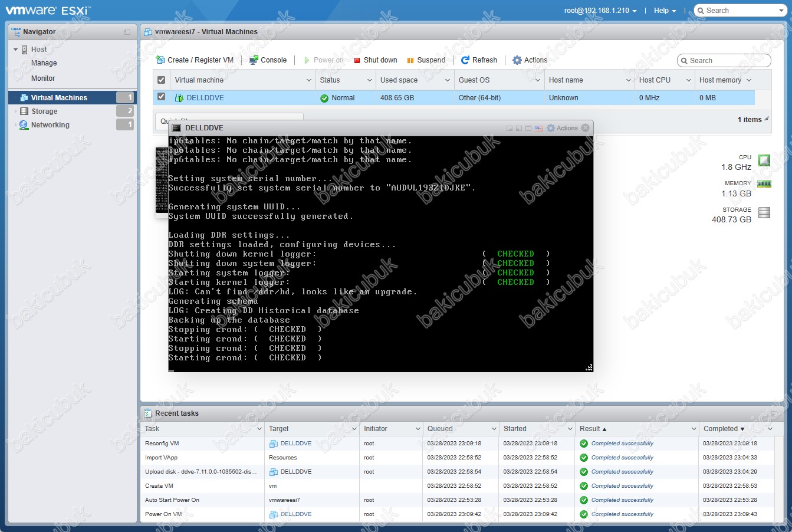This screenshot has width=792, height=532.
Task: Open Virtual machine column dropdown
Action: (x=309, y=80)
